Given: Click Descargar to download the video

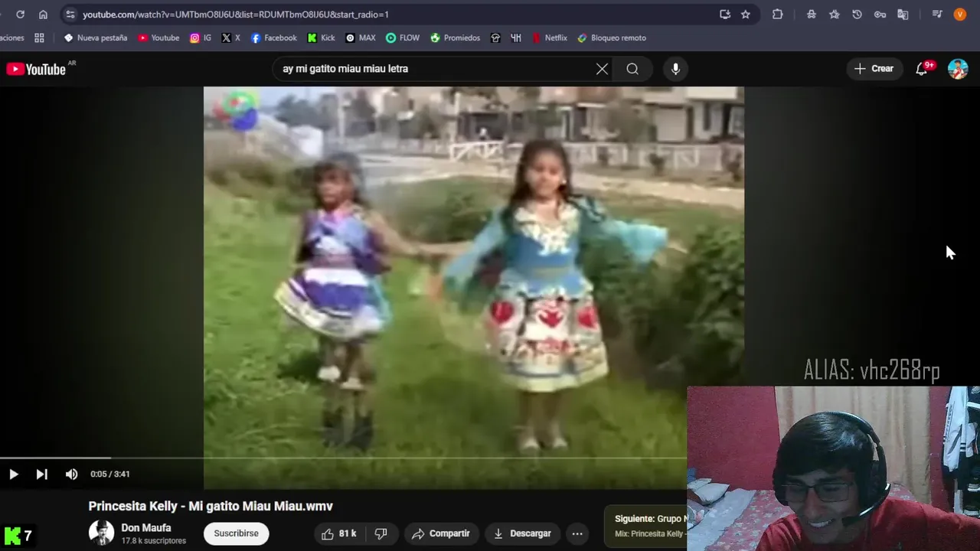Looking at the screenshot, I should (523, 533).
